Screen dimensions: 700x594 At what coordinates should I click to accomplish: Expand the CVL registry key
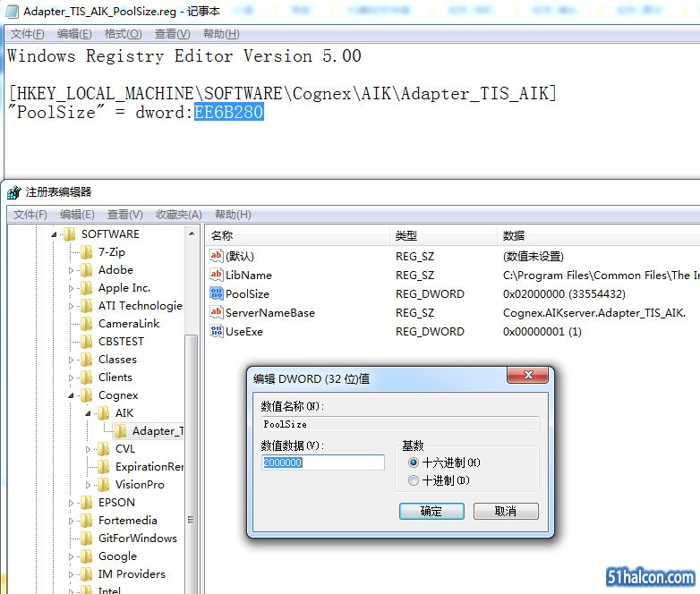click(x=89, y=449)
